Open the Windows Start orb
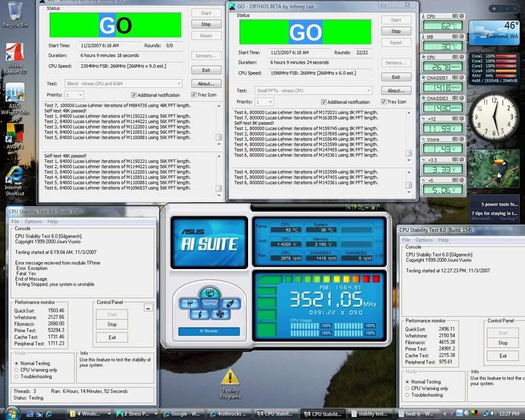The height and width of the screenshot is (420, 525). click(12, 413)
